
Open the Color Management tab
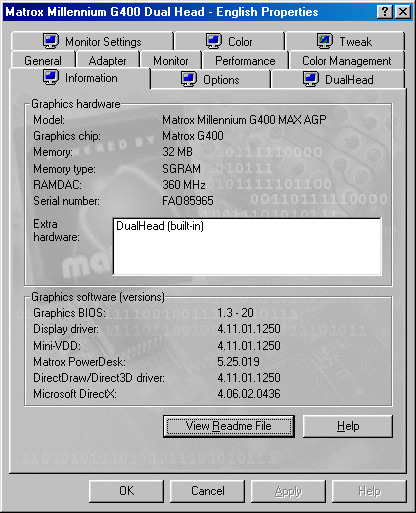click(x=347, y=61)
